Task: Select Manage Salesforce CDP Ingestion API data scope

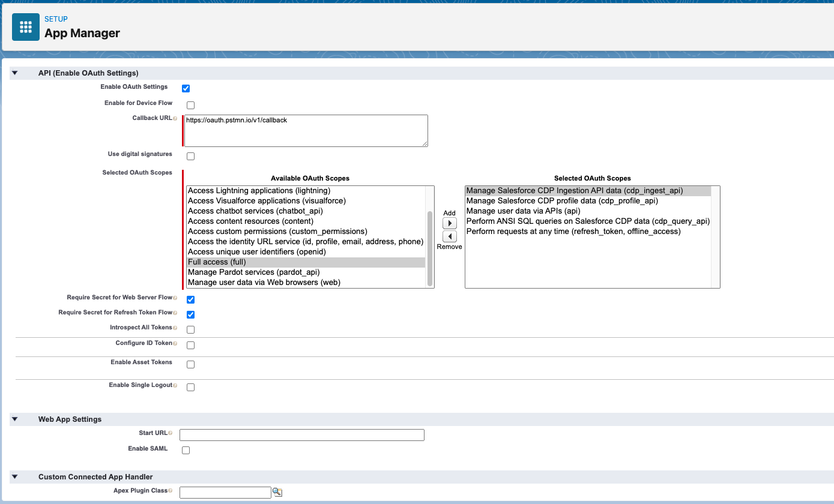Action: point(588,191)
